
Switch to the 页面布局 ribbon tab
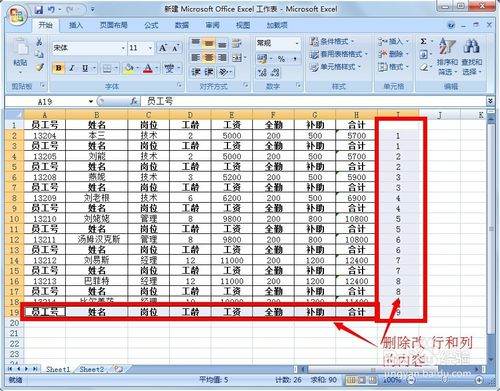coord(113,25)
